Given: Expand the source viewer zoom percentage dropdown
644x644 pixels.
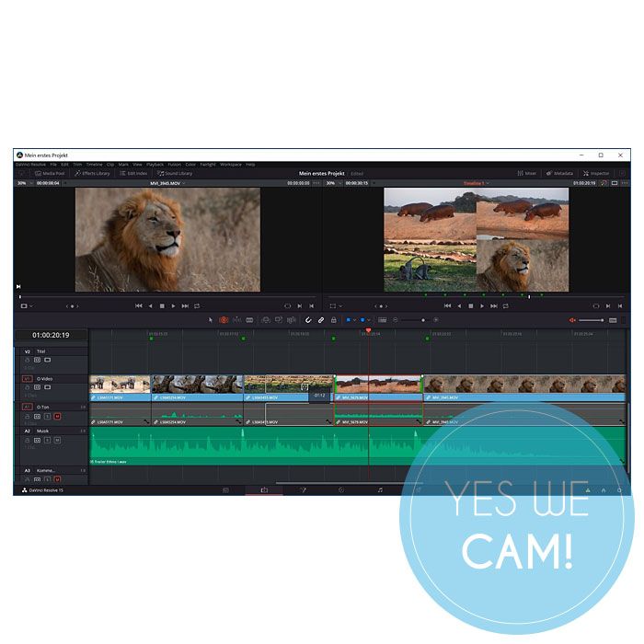Looking at the screenshot, I should click(24, 183).
